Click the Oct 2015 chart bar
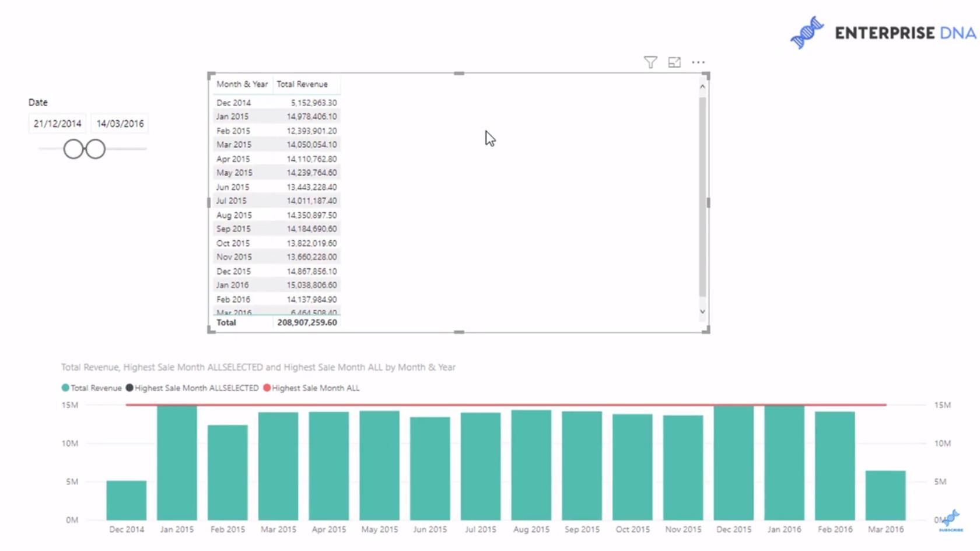The width and height of the screenshot is (980, 551). click(632, 467)
